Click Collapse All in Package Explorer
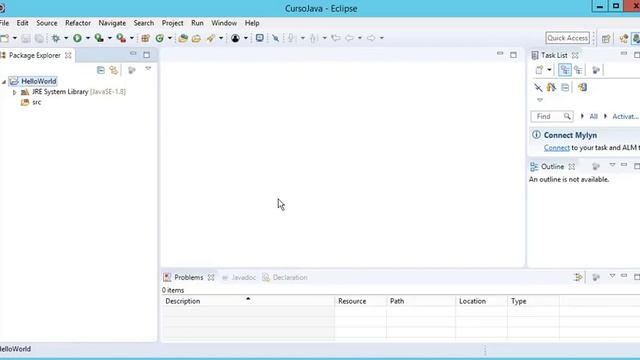Screen dimensions: 640x360 pyautogui.click(x=101, y=70)
